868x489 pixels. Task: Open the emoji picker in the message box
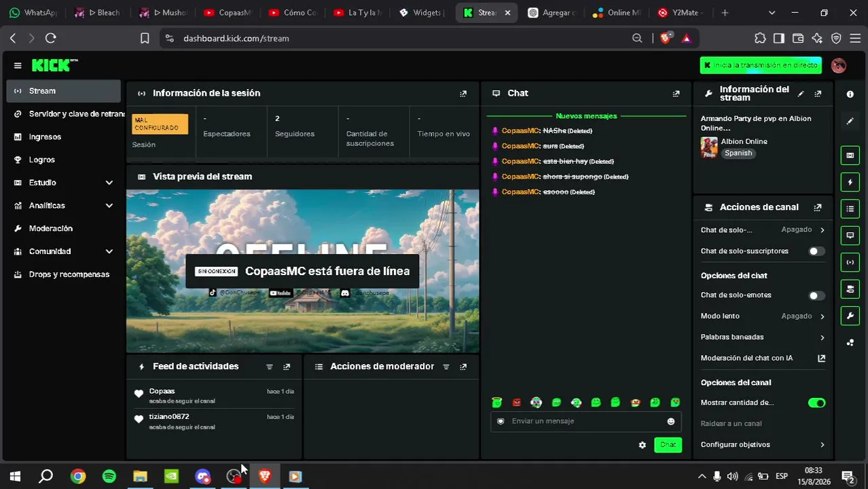pyautogui.click(x=671, y=421)
